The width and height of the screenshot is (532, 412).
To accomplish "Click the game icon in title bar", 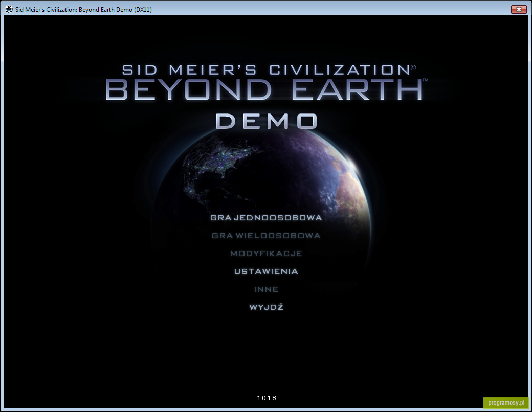I will pos(9,9).
